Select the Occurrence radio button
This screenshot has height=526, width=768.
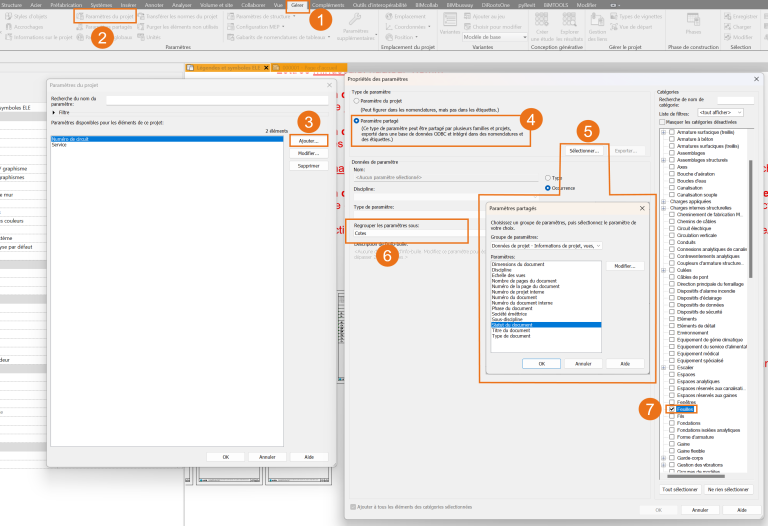[548, 188]
